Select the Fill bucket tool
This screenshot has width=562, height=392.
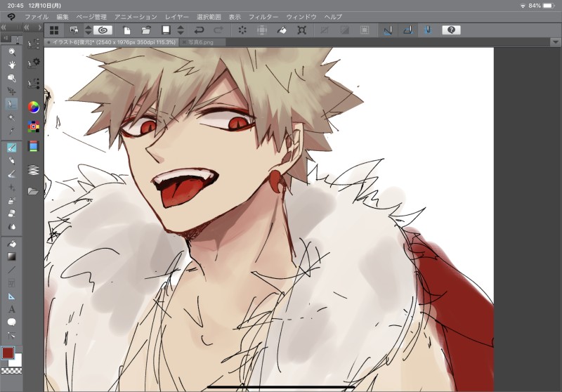(x=12, y=244)
